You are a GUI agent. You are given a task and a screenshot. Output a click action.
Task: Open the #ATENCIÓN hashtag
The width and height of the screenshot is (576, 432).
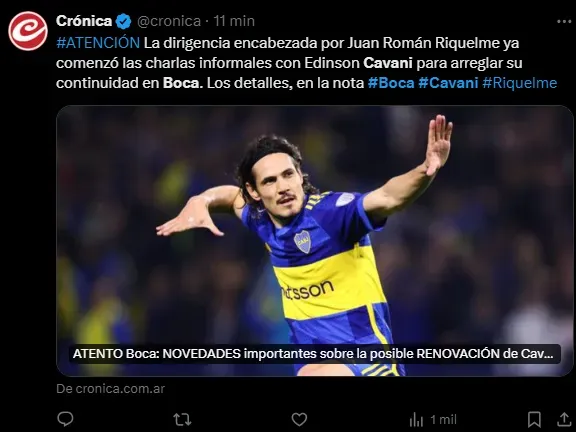[x=98, y=43]
